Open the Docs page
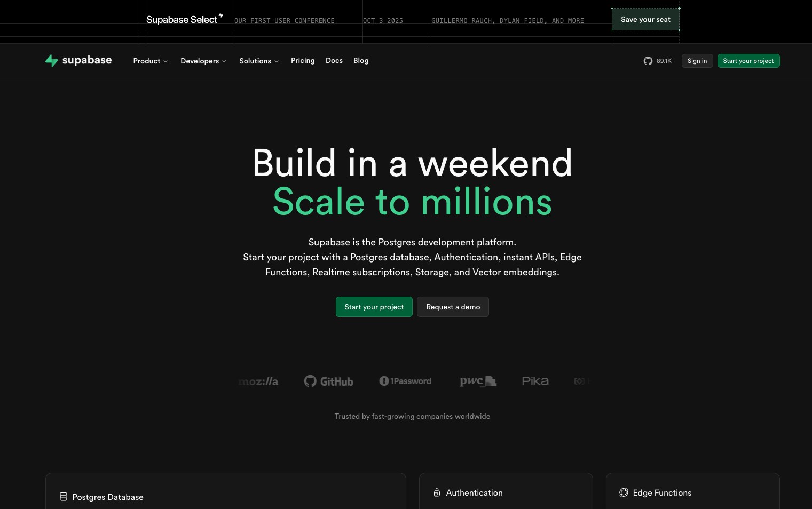This screenshot has height=509, width=812. (334, 60)
